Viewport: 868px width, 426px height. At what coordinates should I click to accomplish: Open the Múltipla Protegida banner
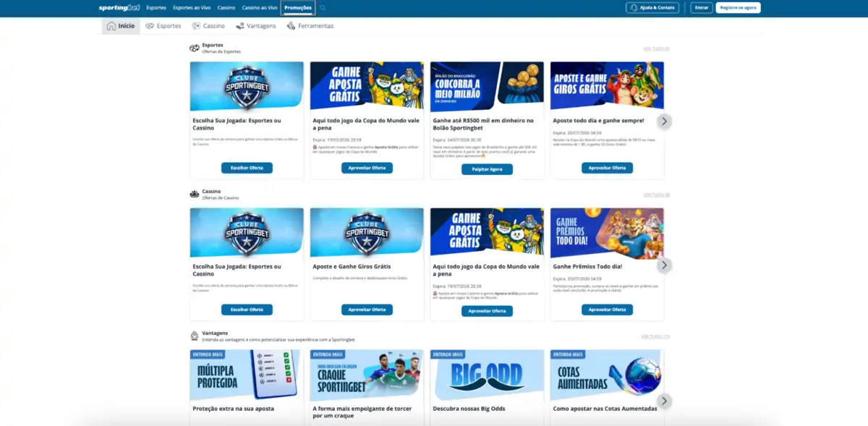[x=247, y=375]
